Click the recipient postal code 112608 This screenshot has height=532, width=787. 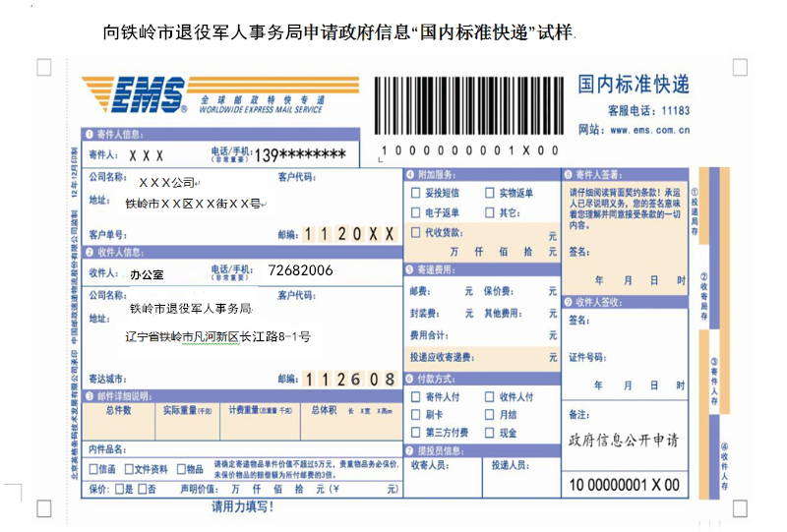tap(349, 379)
